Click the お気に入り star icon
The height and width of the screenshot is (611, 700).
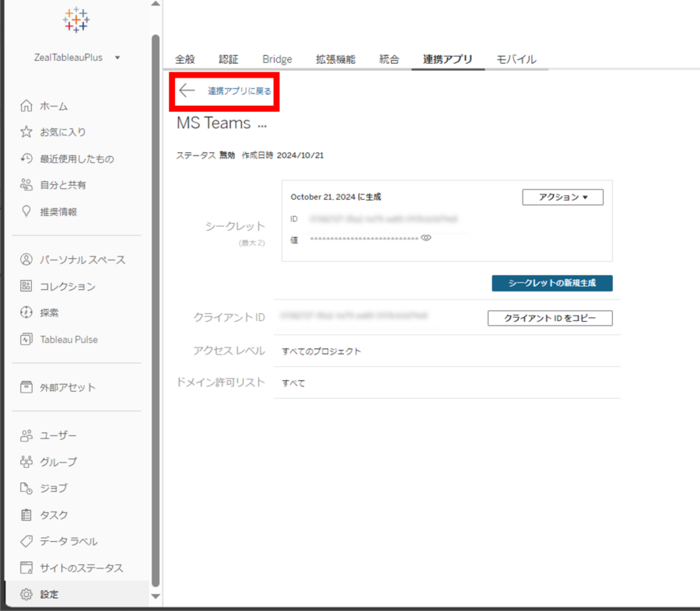click(26, 131)
